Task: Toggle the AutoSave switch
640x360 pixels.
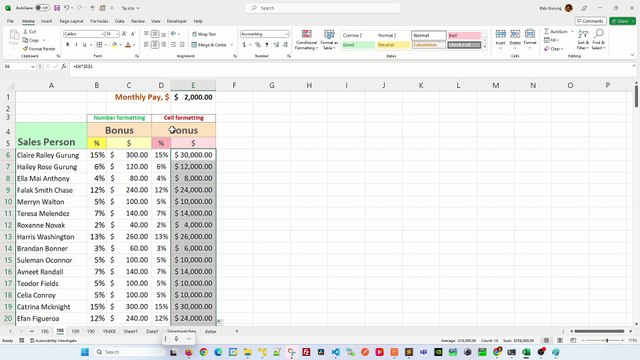Action: tap(42, 8)
